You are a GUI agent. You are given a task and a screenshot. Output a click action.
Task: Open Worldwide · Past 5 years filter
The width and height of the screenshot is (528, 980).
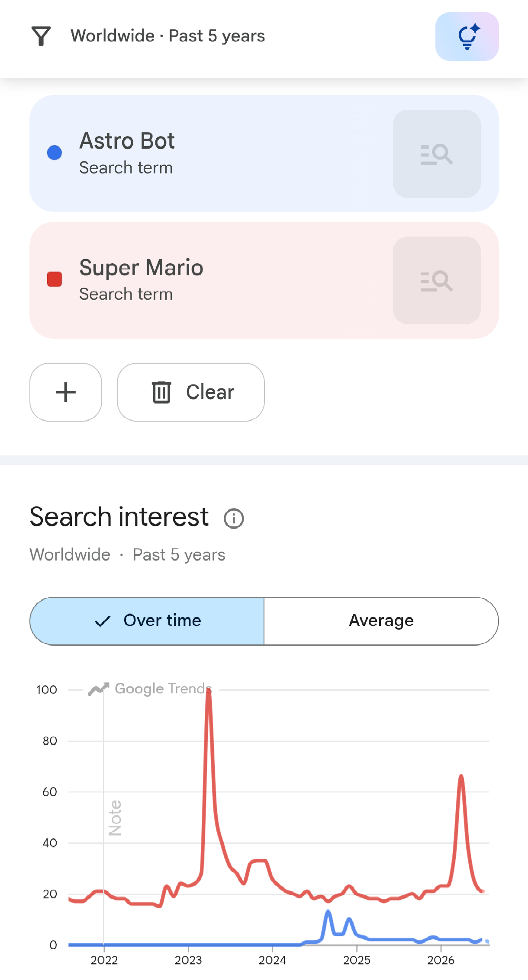click(x=168, y=36)
